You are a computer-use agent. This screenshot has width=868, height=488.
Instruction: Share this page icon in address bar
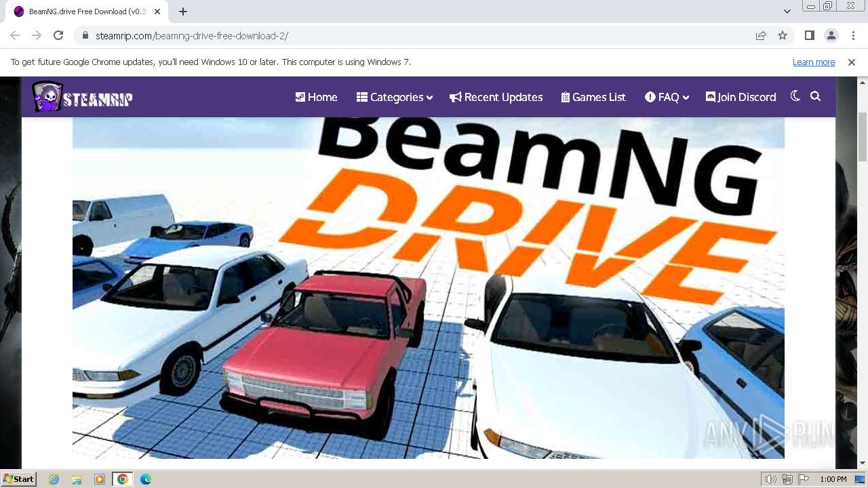tap(761, 36)
